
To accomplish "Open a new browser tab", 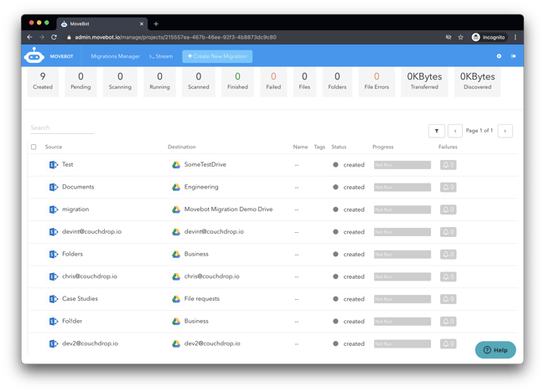I will pyautogui.click(x=156, y=23).
